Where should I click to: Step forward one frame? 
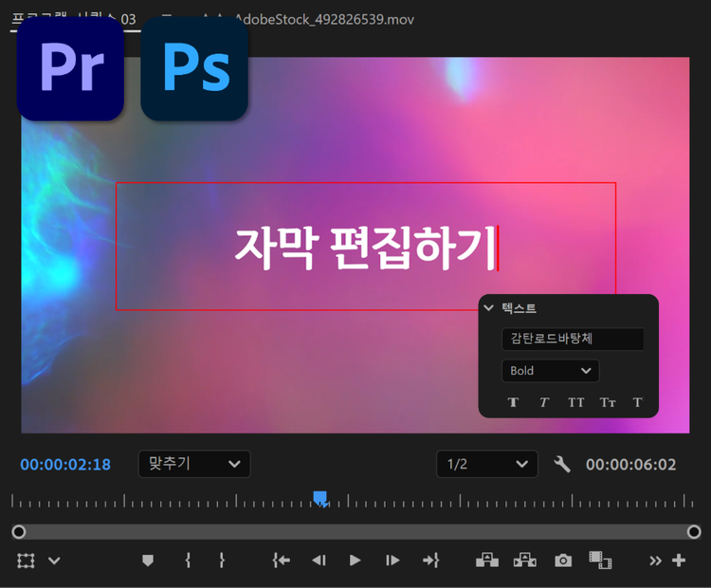392,560
